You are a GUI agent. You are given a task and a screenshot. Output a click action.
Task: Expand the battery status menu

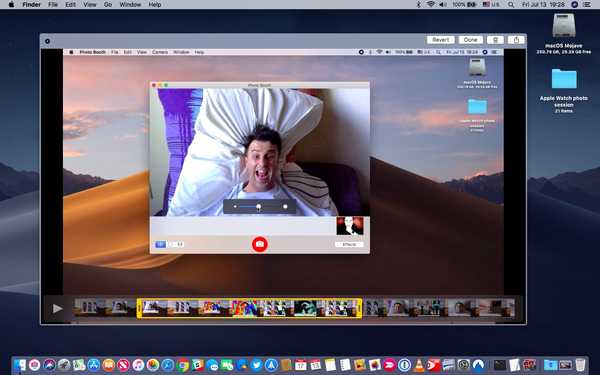464,5
